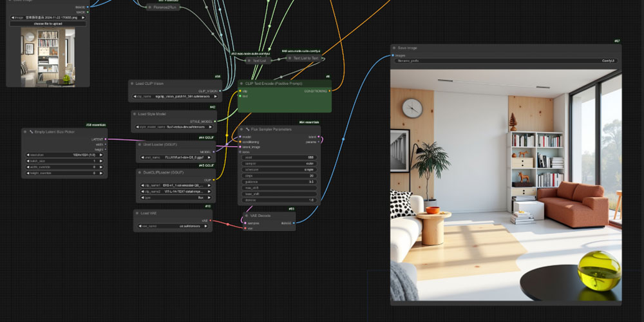644x322 pixels.
Task: Click the wrench icon on Flux Sampler Parameters title
Action: 247,129
